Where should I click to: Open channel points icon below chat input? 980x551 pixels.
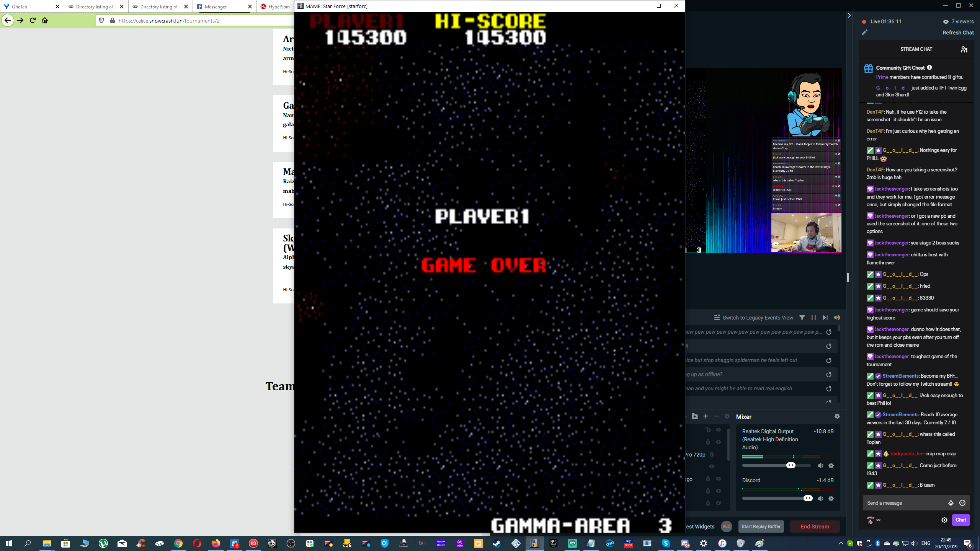871,520
